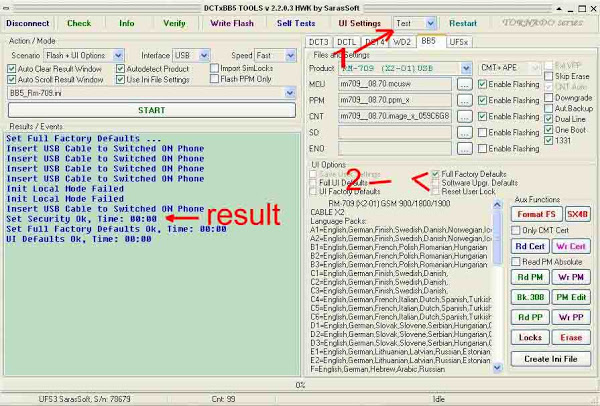Open Info from the toolbar
Screen dimensions: 600x406
(x=127, y=23)
